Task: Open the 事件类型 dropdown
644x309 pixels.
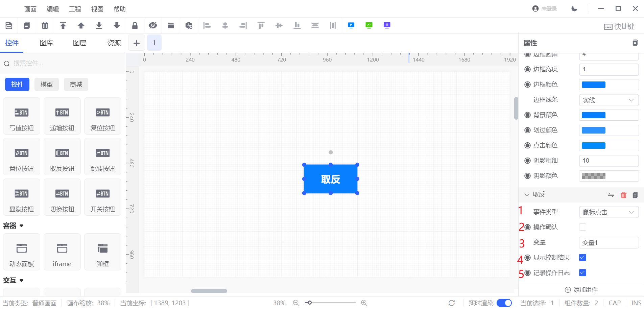Action: (x=609, y=212)
